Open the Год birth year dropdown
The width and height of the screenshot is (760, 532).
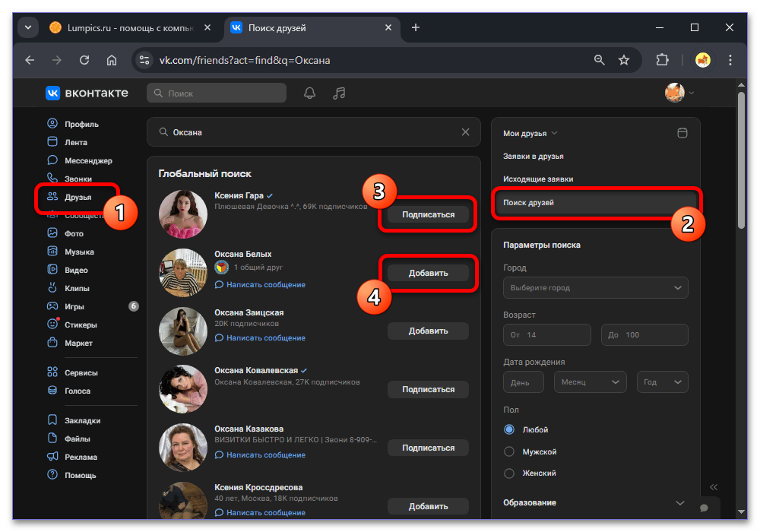point(662,382)
